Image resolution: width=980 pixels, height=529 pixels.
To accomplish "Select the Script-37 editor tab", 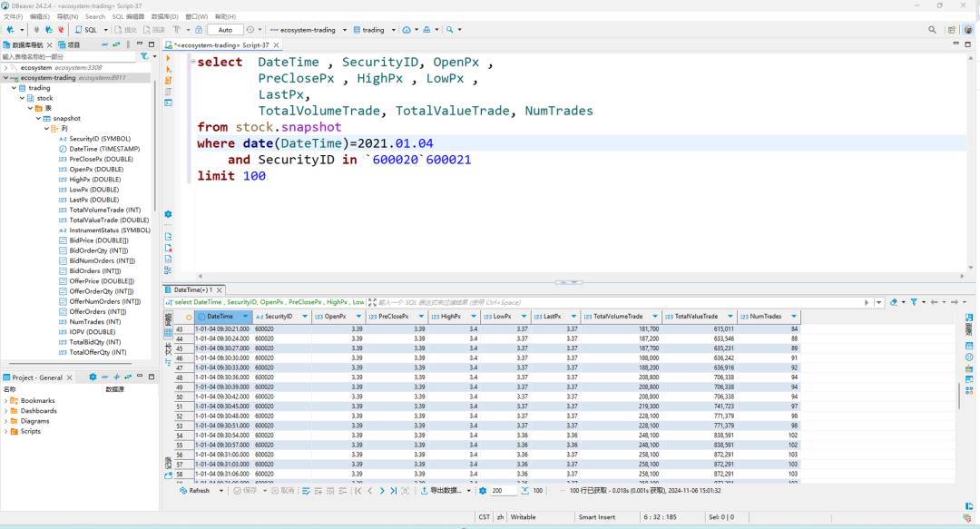I will coord(222,45).
